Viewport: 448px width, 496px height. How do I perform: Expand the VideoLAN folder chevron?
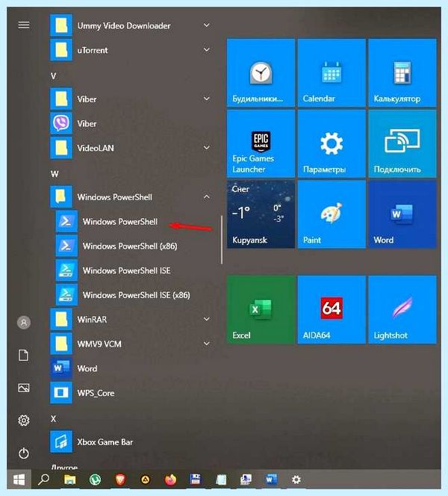(207, 148)
